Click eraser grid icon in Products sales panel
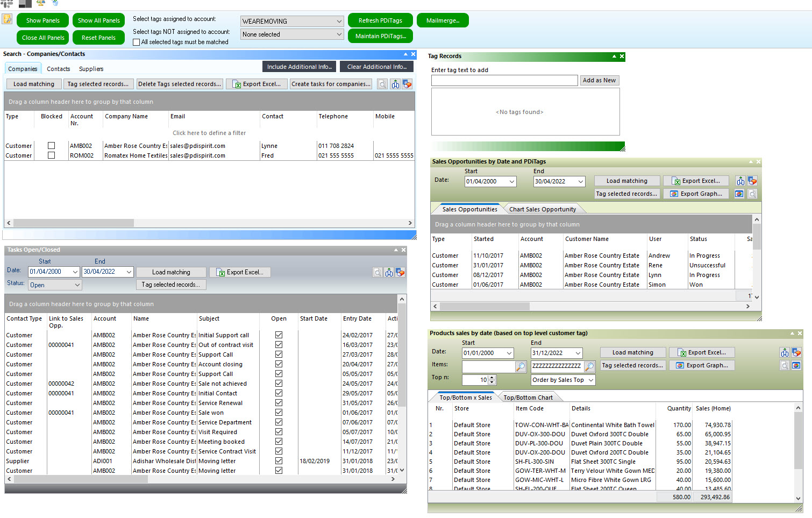 796,353
